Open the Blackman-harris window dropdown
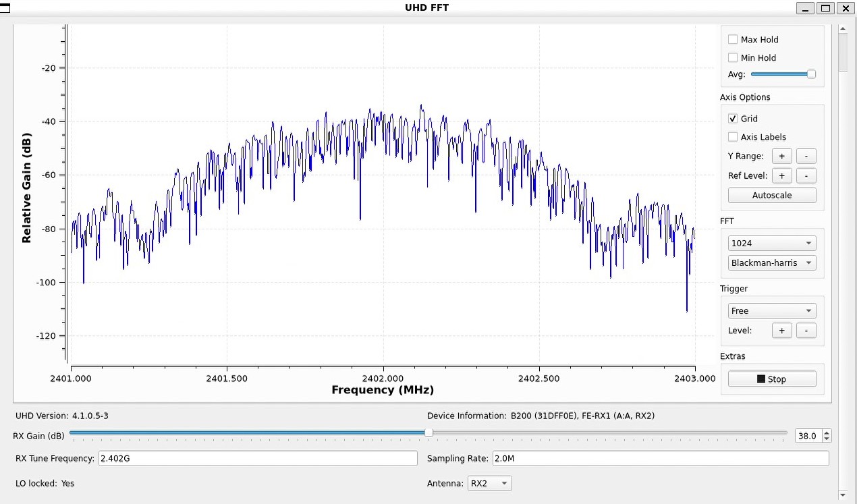 pos(772,263)
